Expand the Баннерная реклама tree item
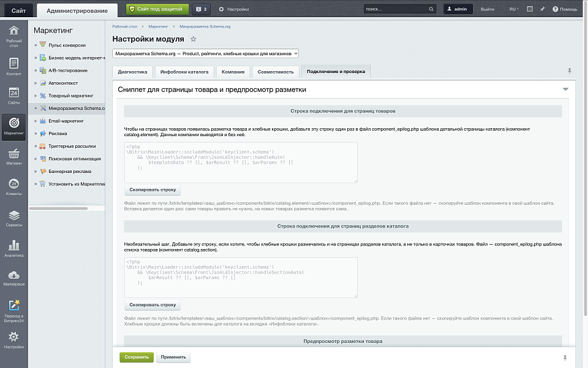 36,171
